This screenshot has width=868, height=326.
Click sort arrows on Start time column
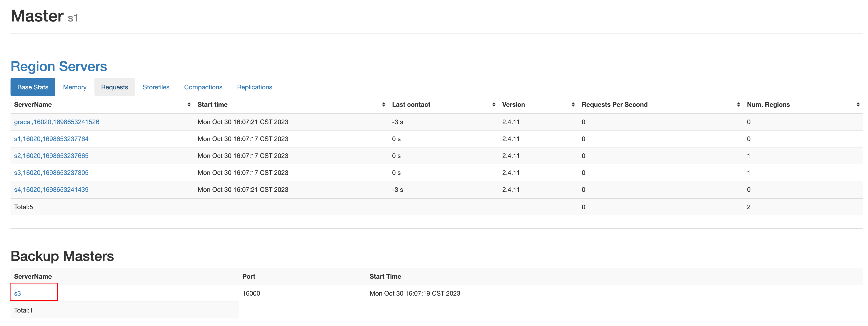tap(383, 105)
